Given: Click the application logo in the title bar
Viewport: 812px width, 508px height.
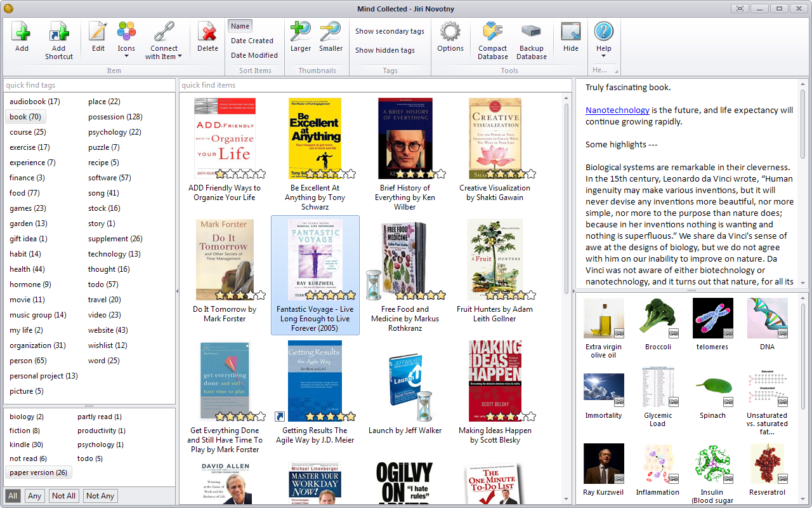Looking at the screenshot, I should (8, 8).
